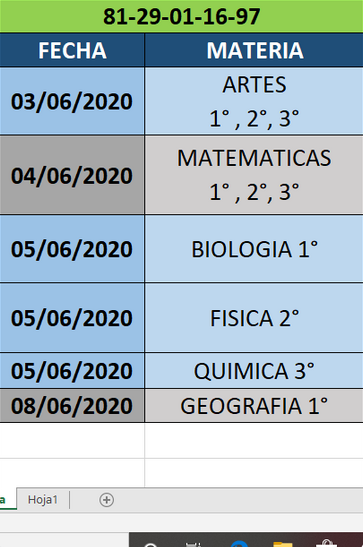Switch to the Hoja1 sheet tab
Image resolution: width=363 pixels, height=547 pixels.
coord(43,500)
